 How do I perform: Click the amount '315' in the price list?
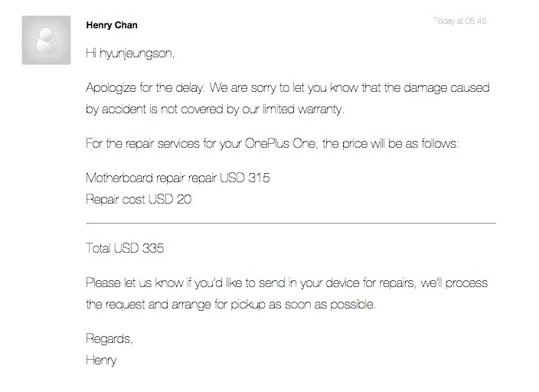(259, 178)
